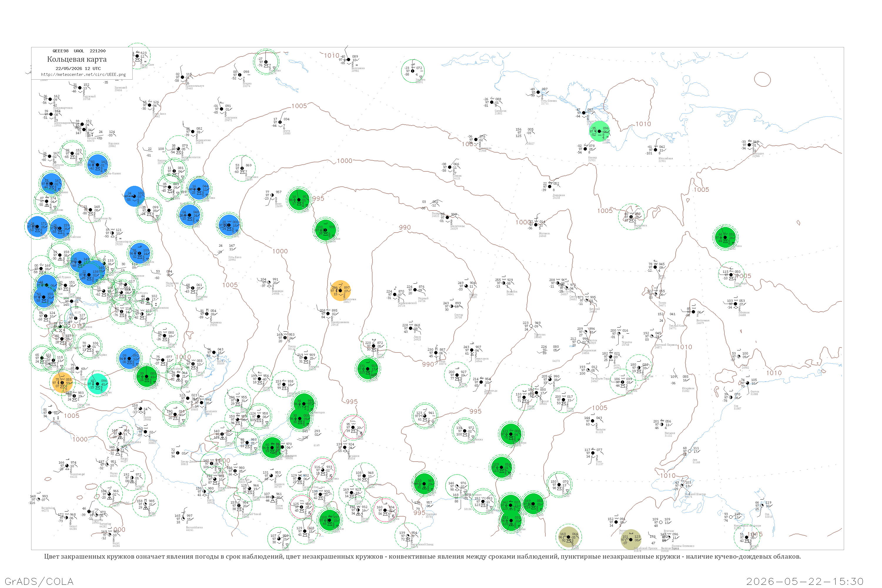Click the station name 'Хоринск'

coord(279,484)
